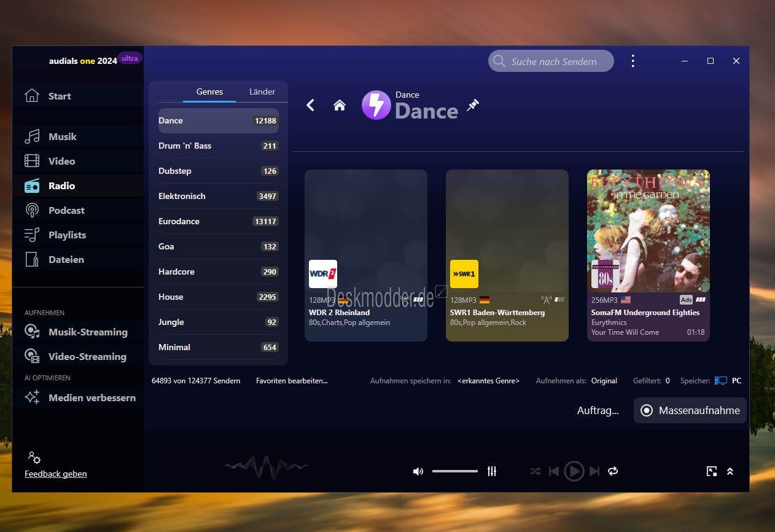
Task: Click Your Time Will Come track title
Action: [x=625, y=332]
